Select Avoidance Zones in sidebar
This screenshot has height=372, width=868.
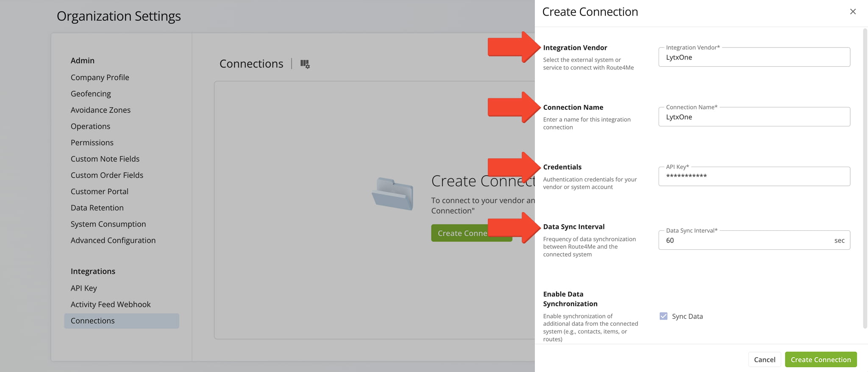(x=100, y=110)
